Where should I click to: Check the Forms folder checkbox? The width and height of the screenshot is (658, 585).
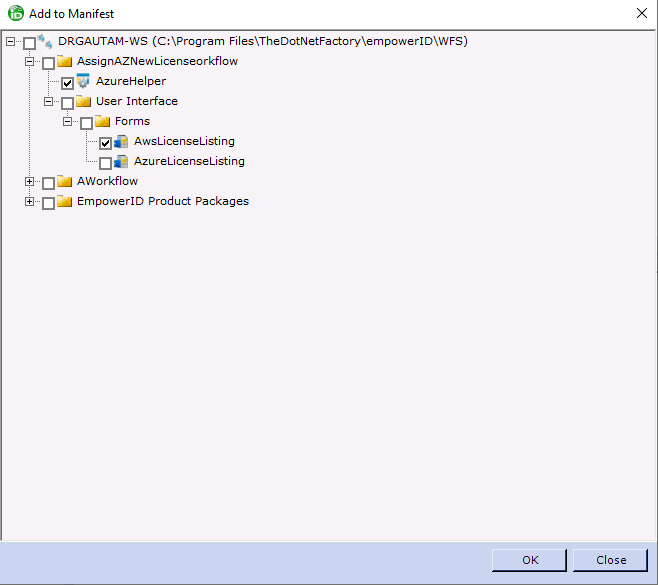pos(86,123)
